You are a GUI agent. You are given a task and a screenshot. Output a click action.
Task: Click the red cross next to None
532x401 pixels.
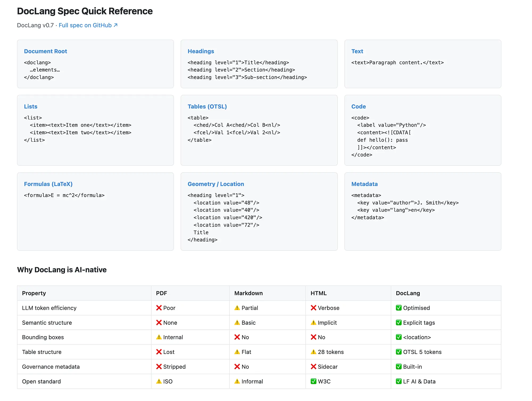[159, 323]
